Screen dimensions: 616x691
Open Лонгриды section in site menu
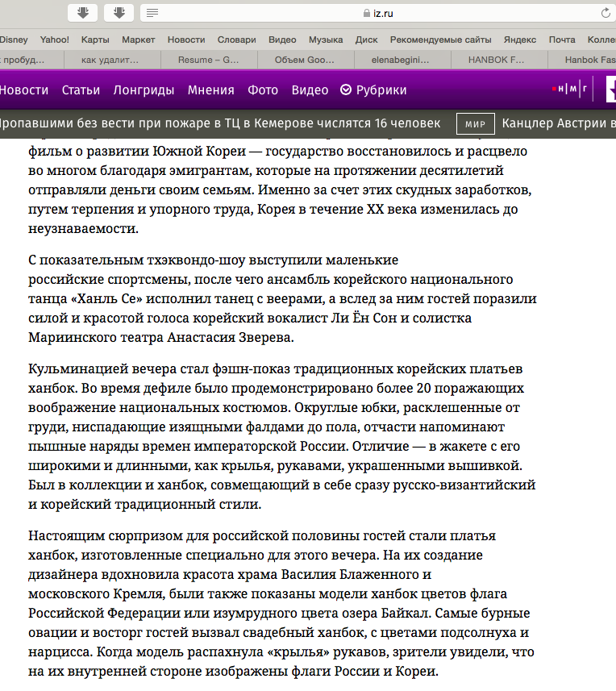coord(144,89)
